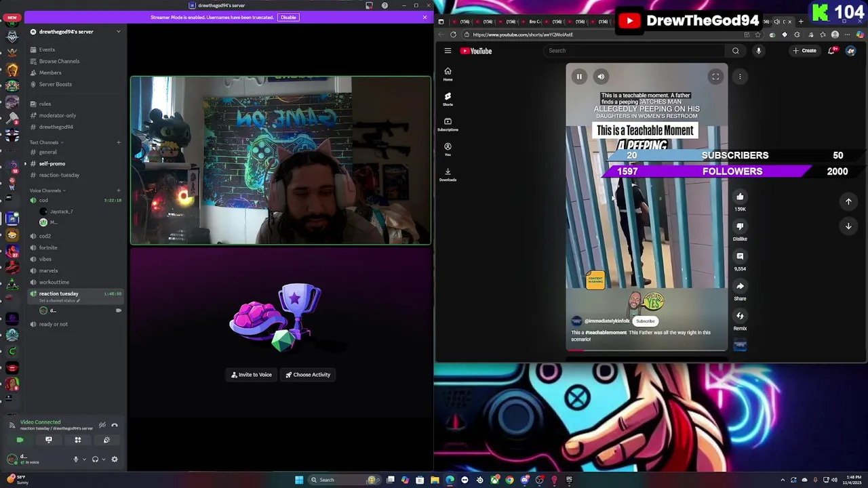Open You section in YouTube sidebar
The width and height of the screenshot is (868, 488).
[448, 149]
